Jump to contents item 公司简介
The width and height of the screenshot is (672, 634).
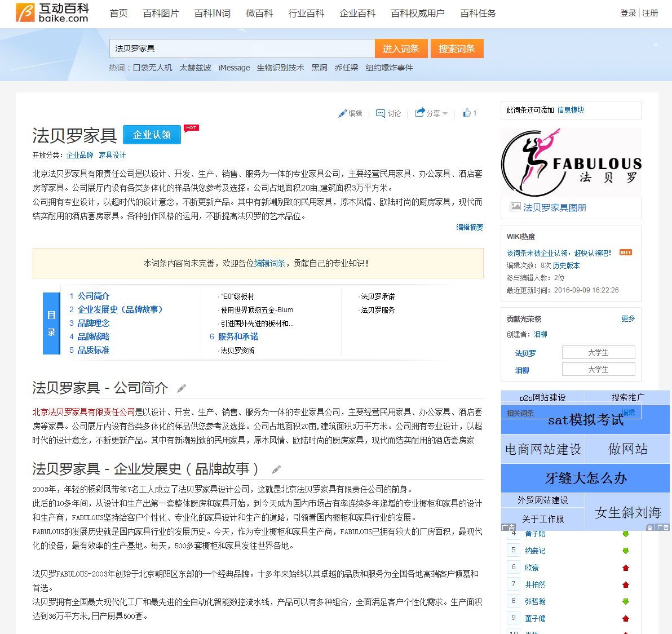(94, 296)
